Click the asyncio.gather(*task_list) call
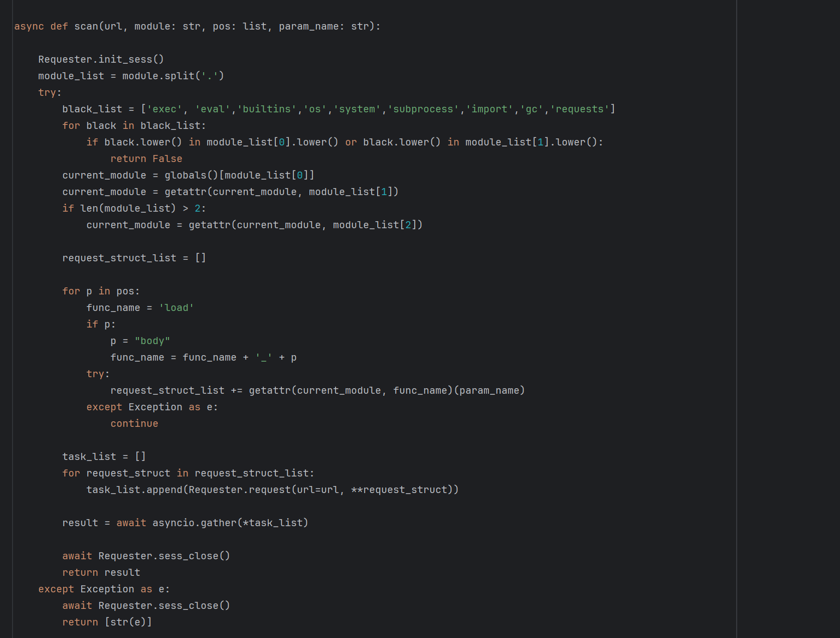Image resolution: width=840 pixels, height=638 pixels. pyautogui.click(x=230, y=523)
